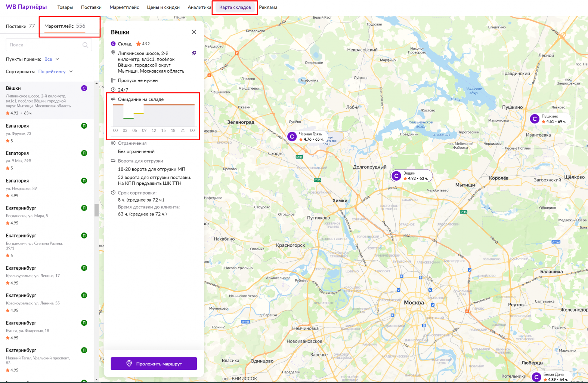
Task: Click green П badge for Красноуральск Ленина 17
Action: click(x=84, y=268)
